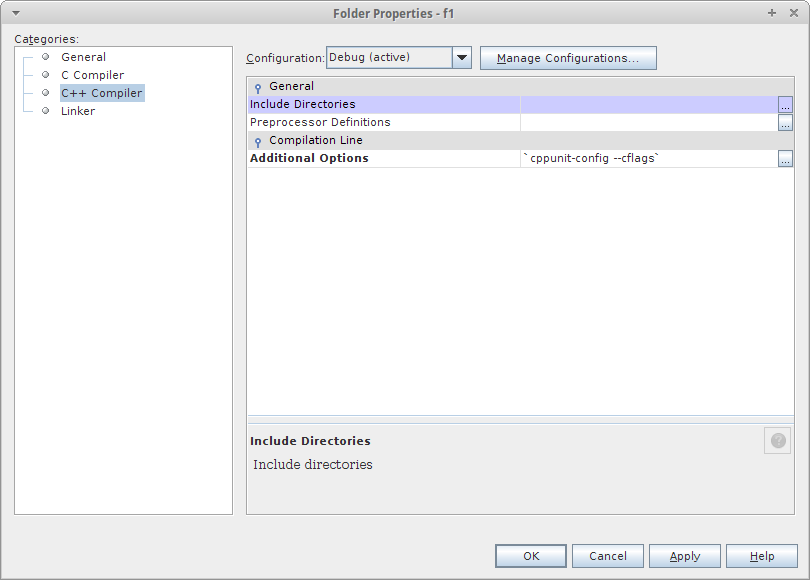Viewport: 810px width, 580px height.
Task: Click the Include Directories description heading
Action: pos(310,441)
